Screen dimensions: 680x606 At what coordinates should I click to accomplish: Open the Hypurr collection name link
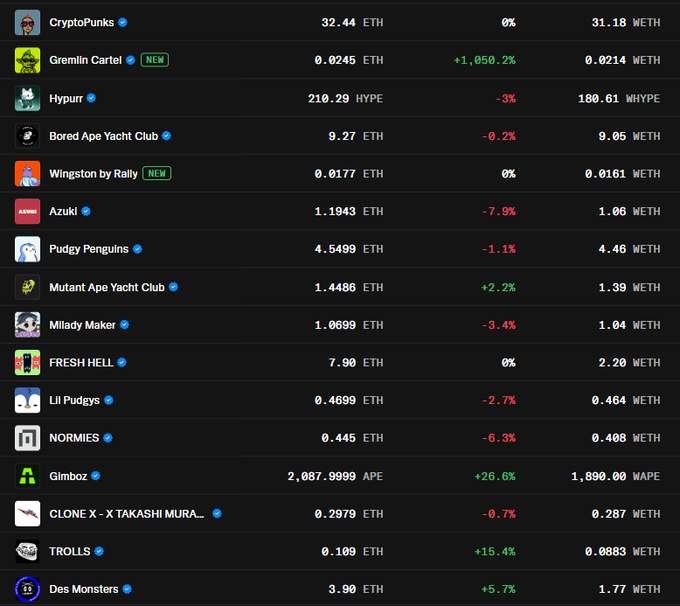66,98
